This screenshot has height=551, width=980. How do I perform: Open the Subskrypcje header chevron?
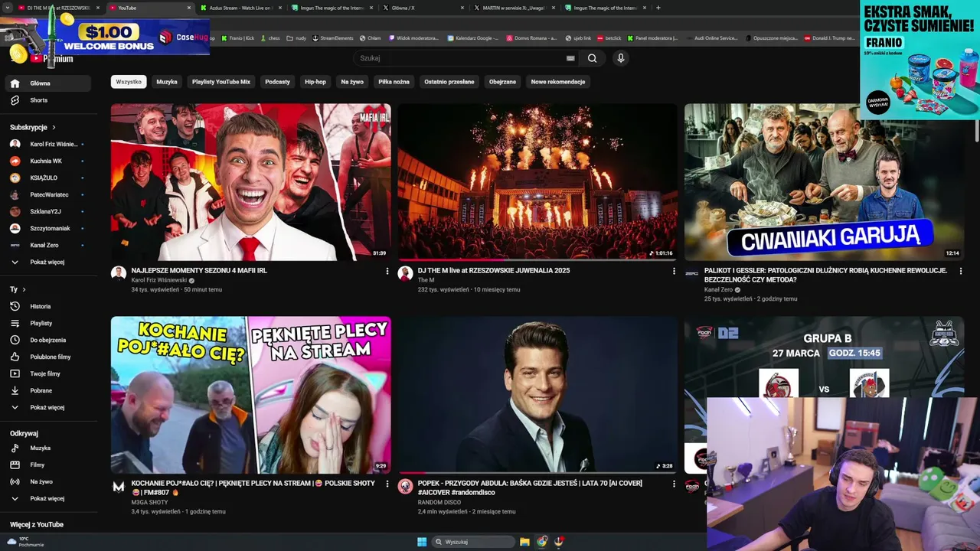click(x=54, y=128)
